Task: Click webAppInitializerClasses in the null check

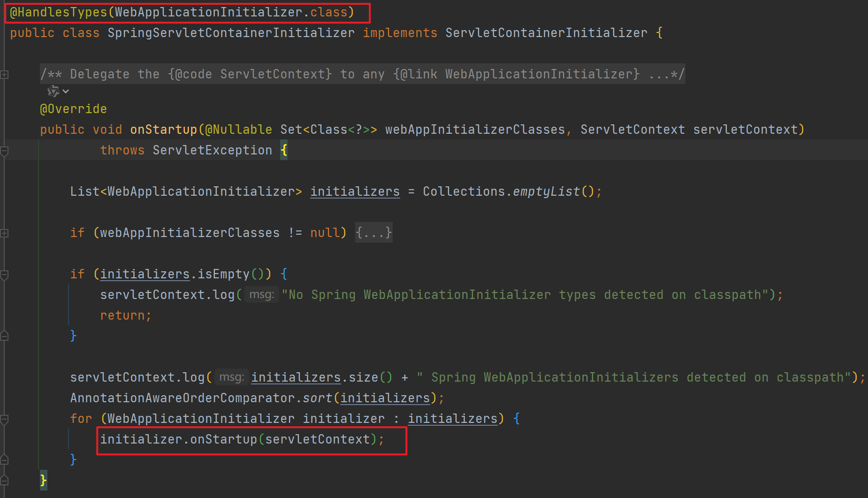Action: pos(190,233)
